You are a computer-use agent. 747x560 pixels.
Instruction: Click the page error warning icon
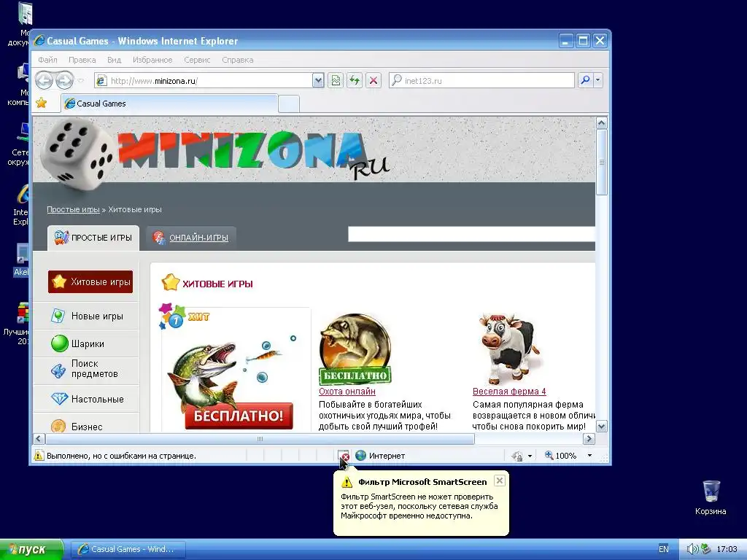39,456
